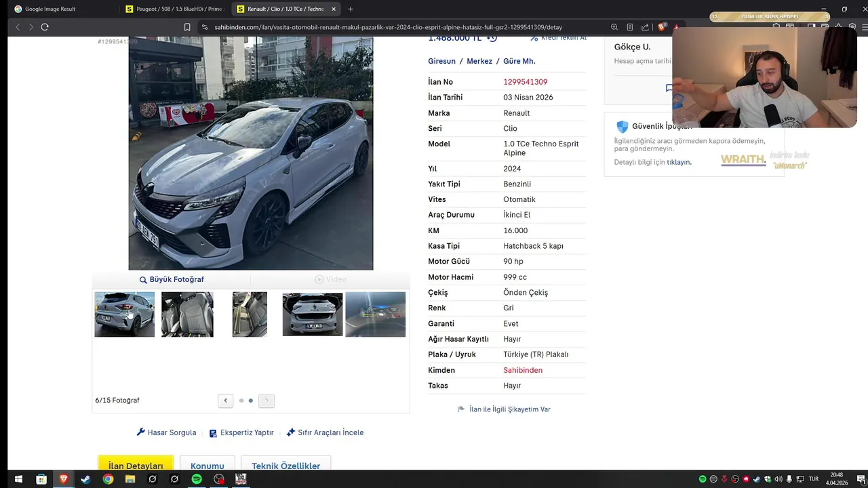Open Brave Shields lion icon
The image size is (868, 488).
[x=662, y=27]
